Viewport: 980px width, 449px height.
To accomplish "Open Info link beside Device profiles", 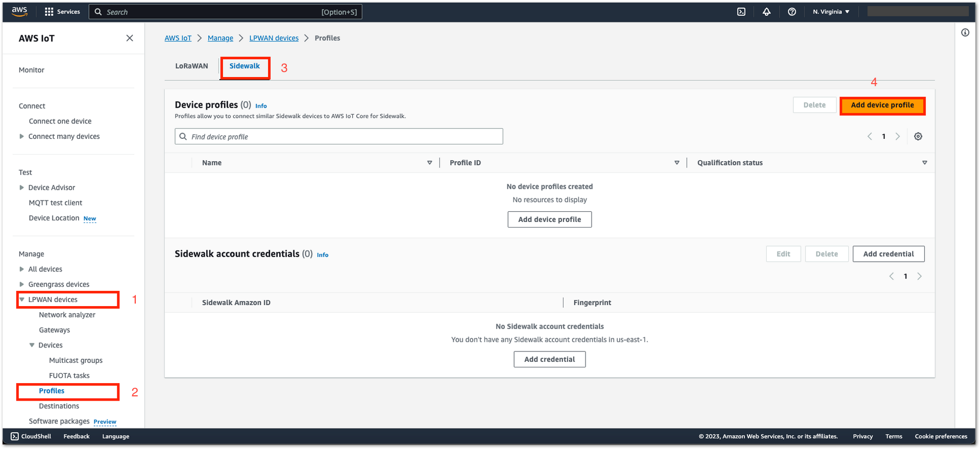I will [261, 106].
